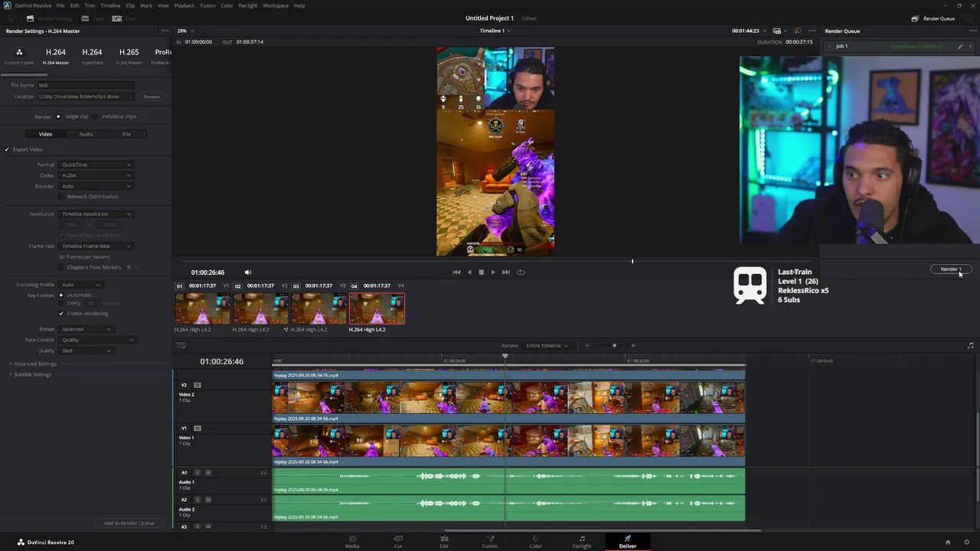Toggle Export Video checkbox
980x551 pixels.
(x=7, y=149)
